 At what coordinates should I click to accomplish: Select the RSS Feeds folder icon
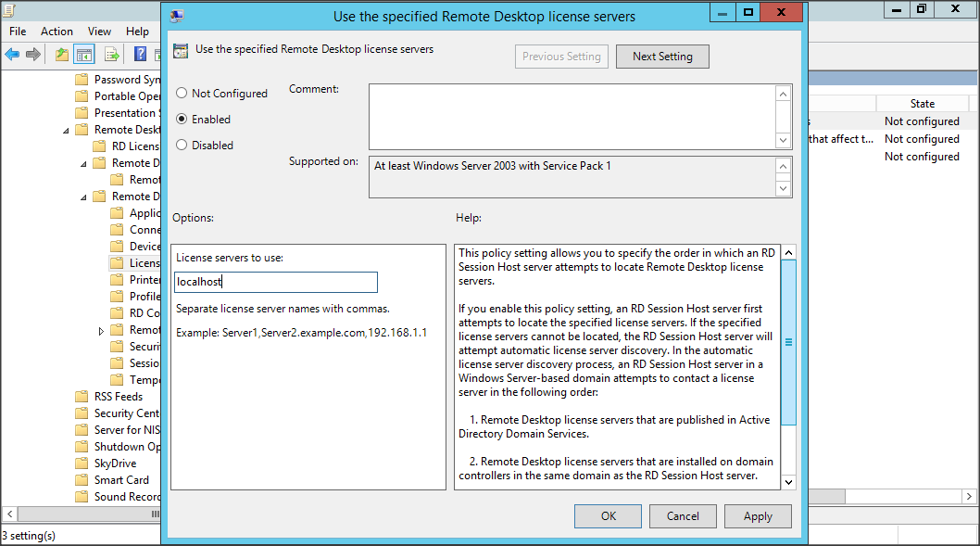[82, 397]
